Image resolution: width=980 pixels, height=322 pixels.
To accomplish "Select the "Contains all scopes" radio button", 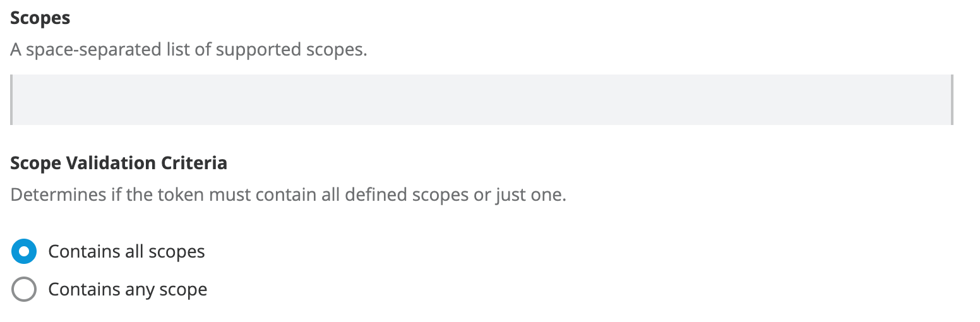I will (x=24, y=251).
